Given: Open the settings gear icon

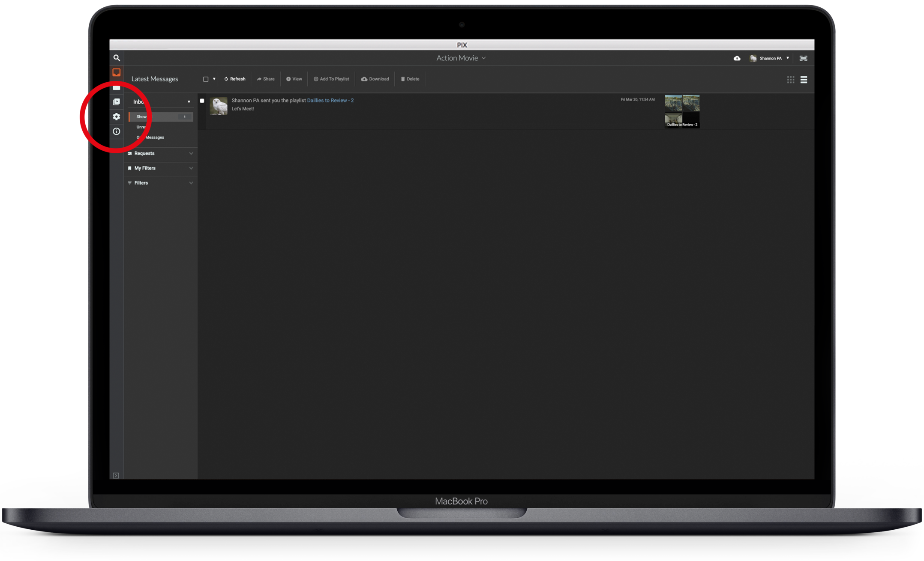Looking at the screenshot, I should 117,116.
